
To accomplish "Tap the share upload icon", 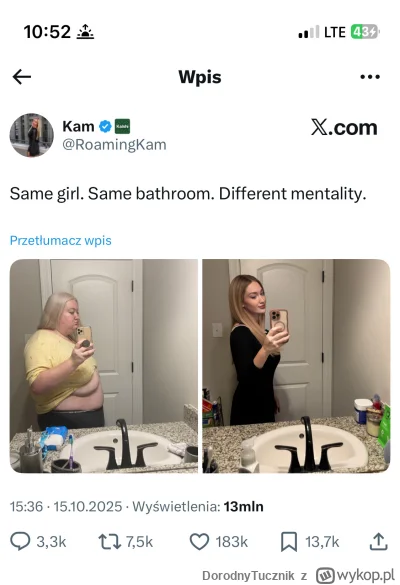I will 378,541.
